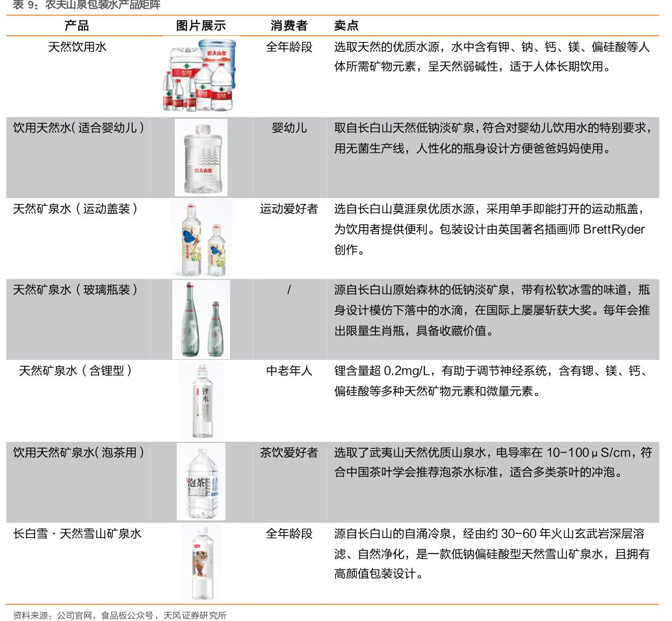Click 全年龄段 in the 长白雪 row
The image size is (672, 621).
[x=289, y=534]
